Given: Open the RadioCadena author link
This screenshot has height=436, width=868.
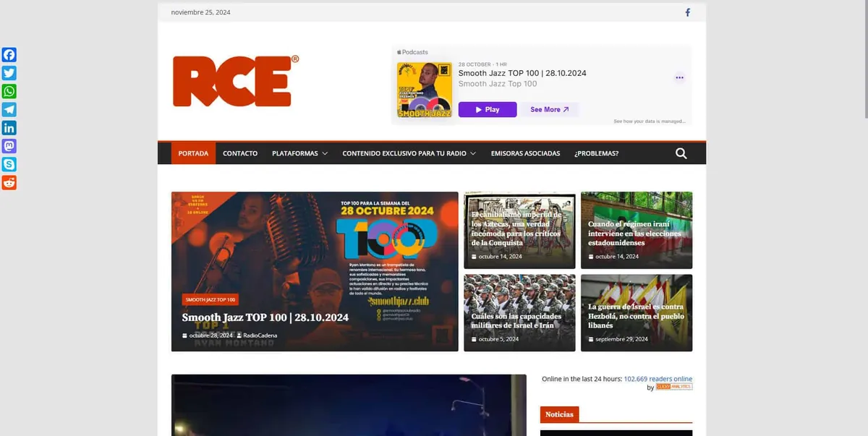Looking at the screenshot, I should [260, 335].
